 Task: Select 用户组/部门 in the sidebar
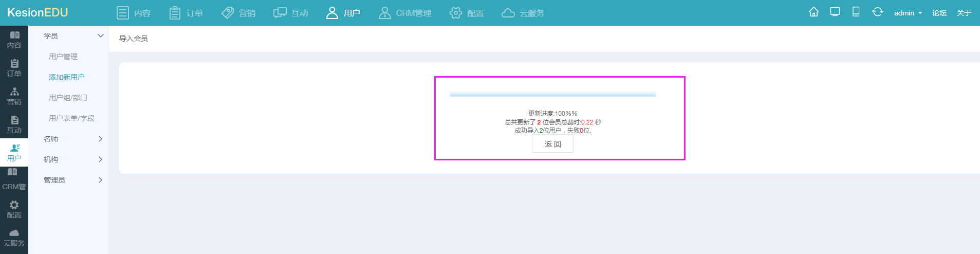(68, 98)
